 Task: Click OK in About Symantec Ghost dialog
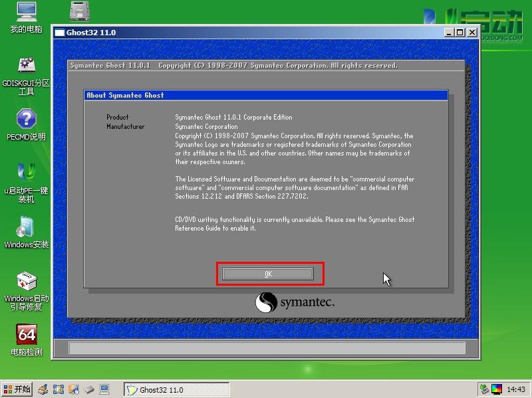click(268, 274)
